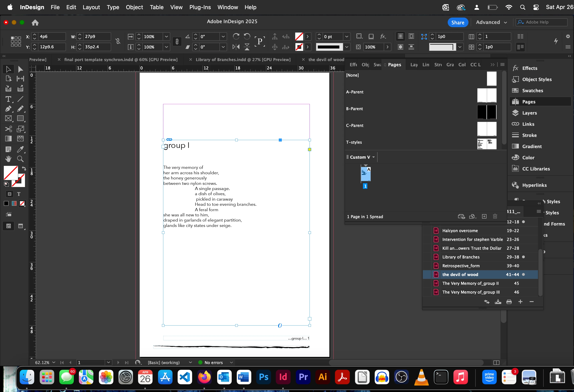Select the Gradient Swatch tool
574x392 pixels.
click(8, 139)
